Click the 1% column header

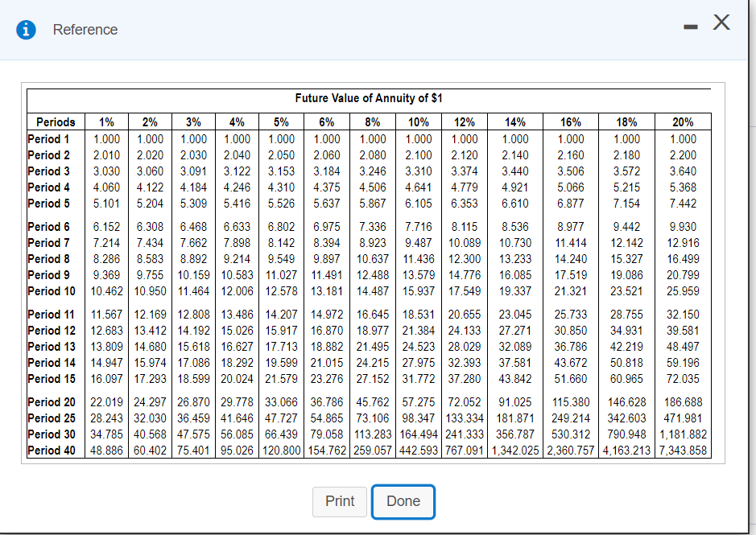tap(106, 122)
